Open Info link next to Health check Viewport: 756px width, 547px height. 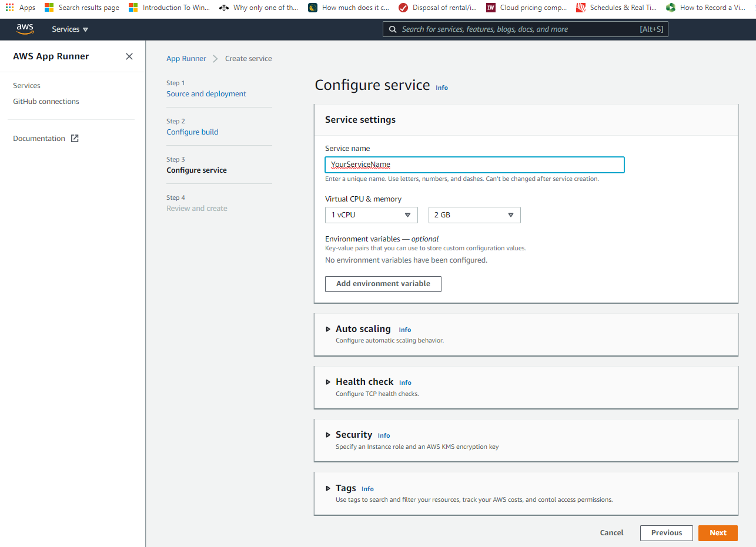click(x=406, y=383)
